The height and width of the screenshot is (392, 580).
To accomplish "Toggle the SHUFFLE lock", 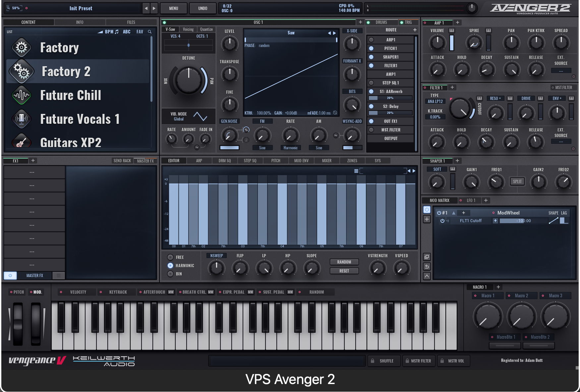I will pyautogui.click(x=373, y=361).
